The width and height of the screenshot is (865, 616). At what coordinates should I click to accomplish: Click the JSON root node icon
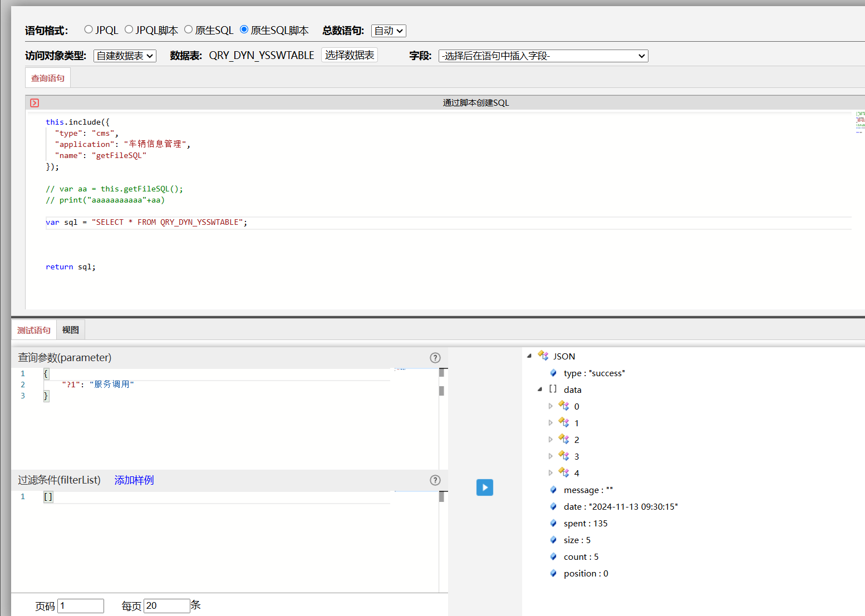click(x=543, y=356)
